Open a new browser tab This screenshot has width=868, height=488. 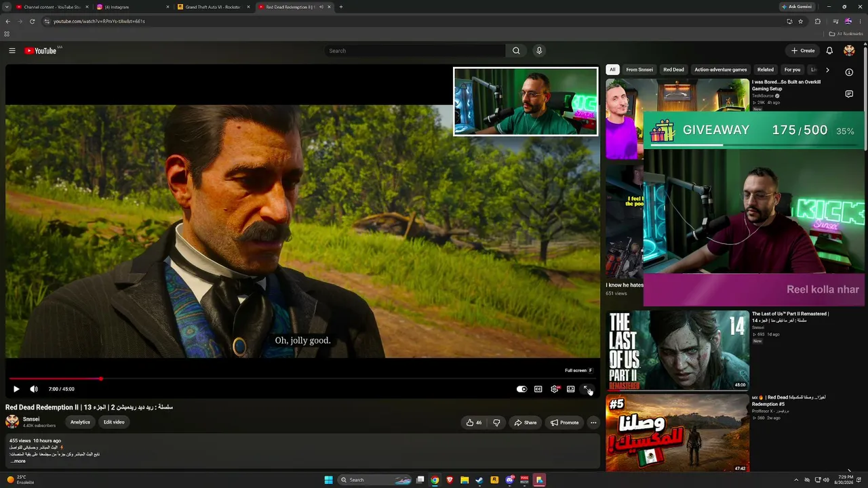coord(341,7)
